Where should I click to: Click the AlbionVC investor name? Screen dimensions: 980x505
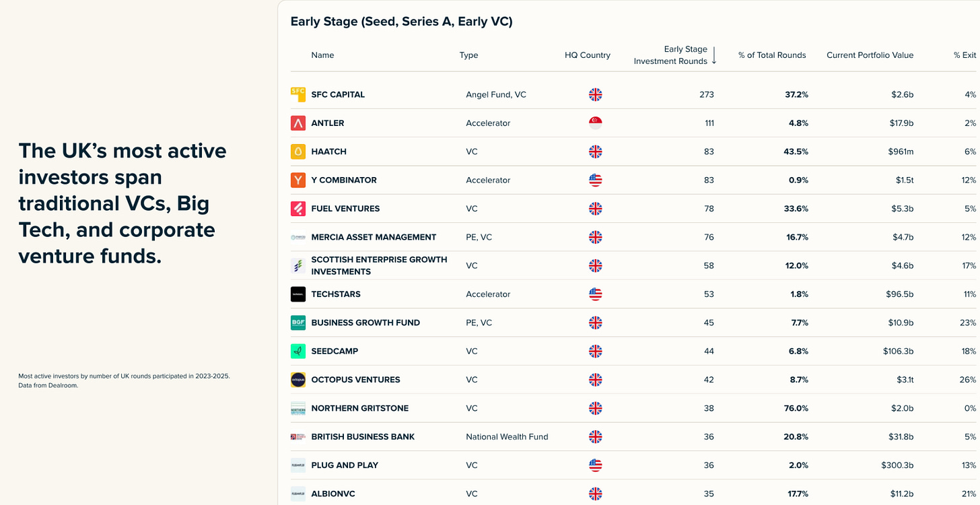click(333, 494)
